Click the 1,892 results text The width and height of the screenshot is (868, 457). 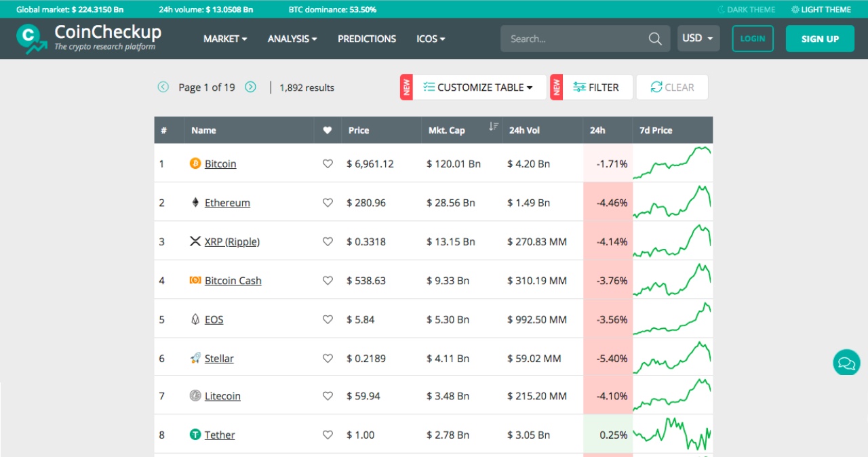(307, 87)
